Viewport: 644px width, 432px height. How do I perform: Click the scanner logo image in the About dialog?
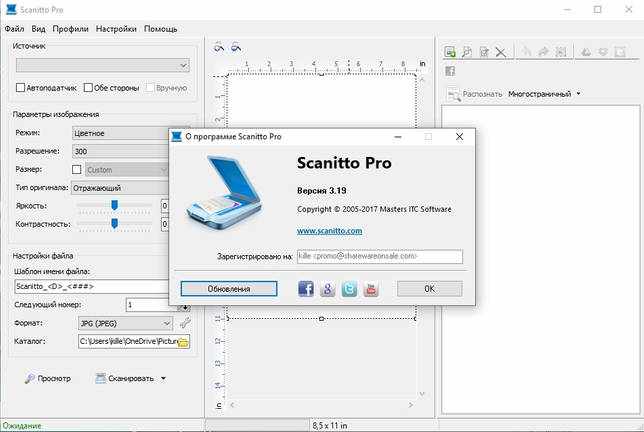tap(224, 191)
